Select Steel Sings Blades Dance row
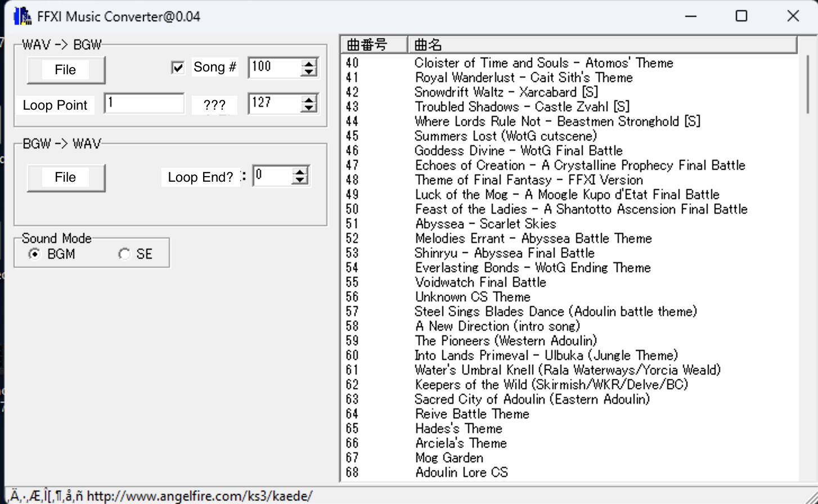Image resolution: width=818 pixels, height=504 pixels. pos(570,312)
